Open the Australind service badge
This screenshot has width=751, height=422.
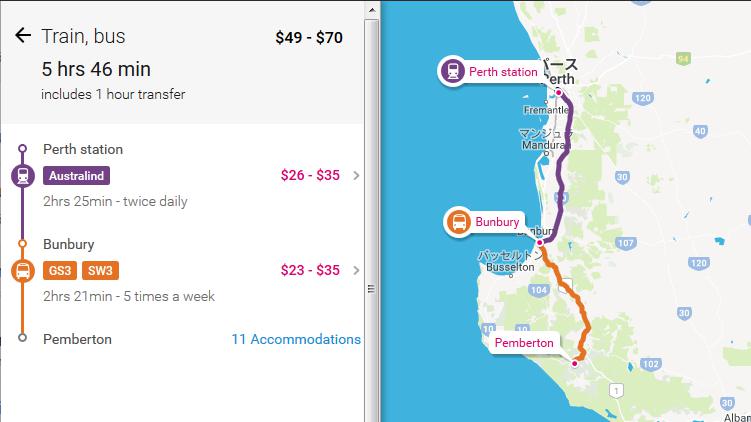pos(77,176)
